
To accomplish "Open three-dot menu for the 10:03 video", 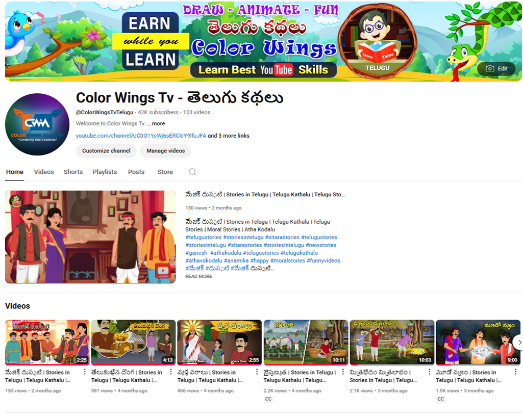I will (430, 372).
